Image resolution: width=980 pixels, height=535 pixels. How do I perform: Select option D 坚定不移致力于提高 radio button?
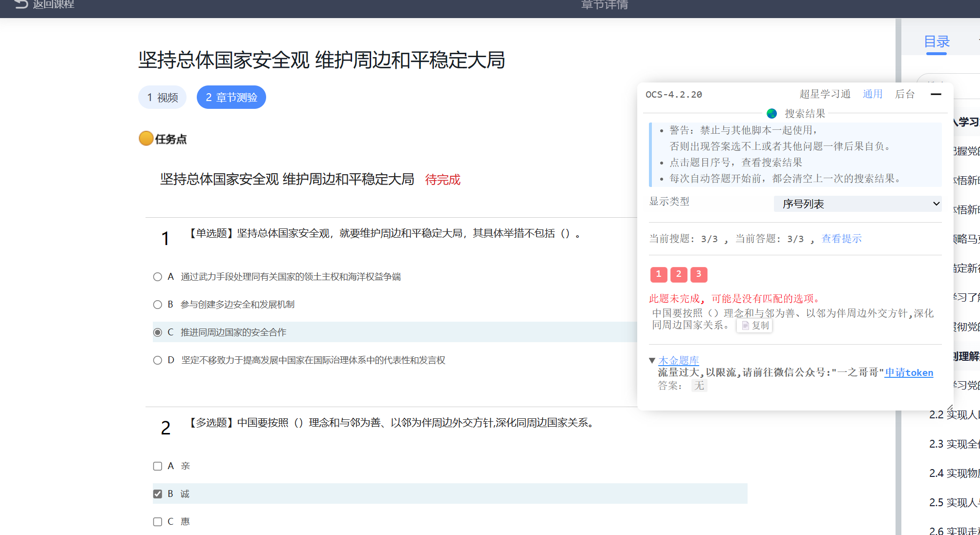(x=157, y=360)
